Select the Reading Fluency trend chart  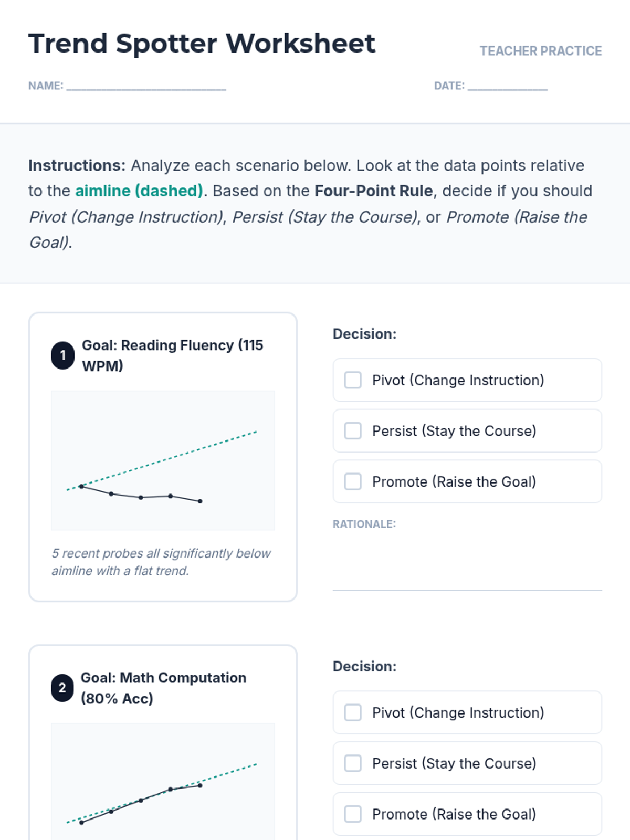click(163, 460)
